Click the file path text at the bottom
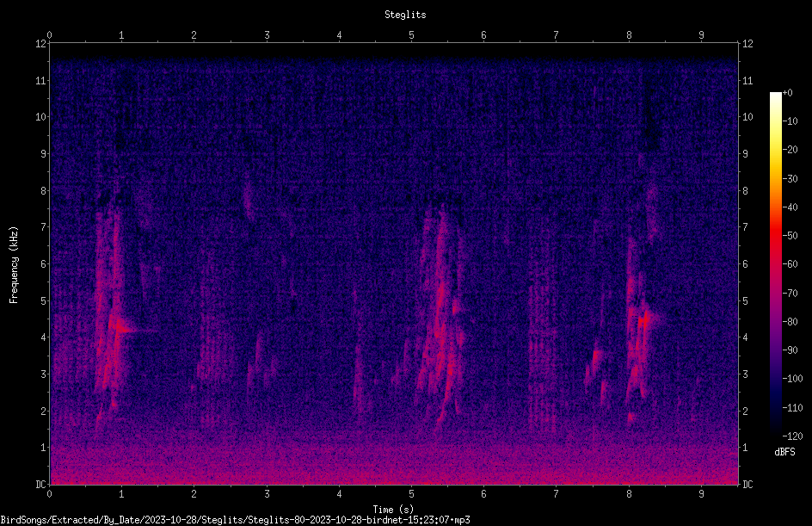Viewport: 812px width, 526px height. [235, 520]
